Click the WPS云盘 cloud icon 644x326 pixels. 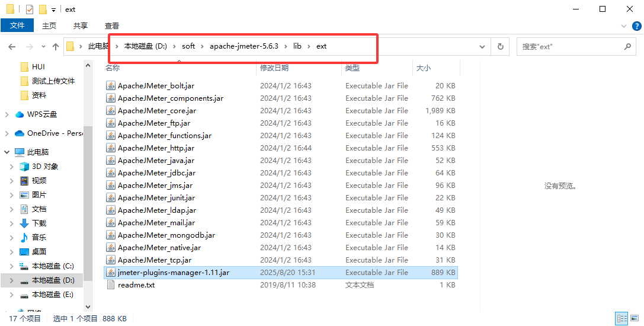pyautogui.click(x=20, y=114)
